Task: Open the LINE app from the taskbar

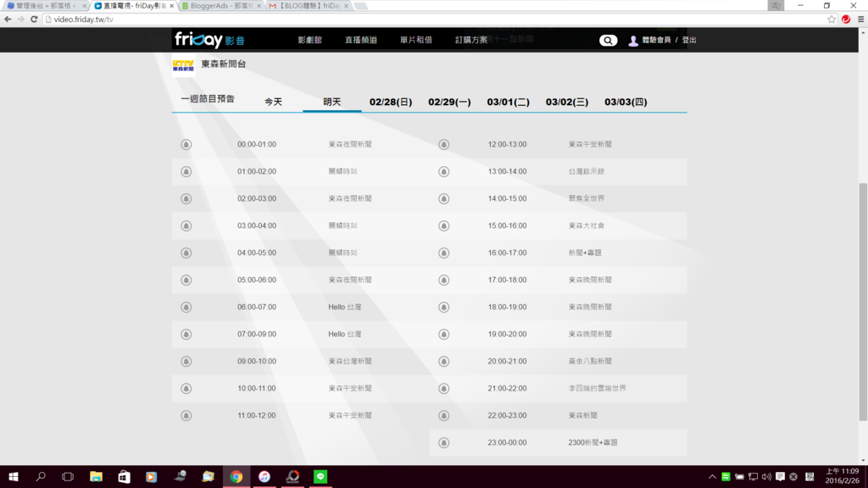Action: click(x=320, y=476)
